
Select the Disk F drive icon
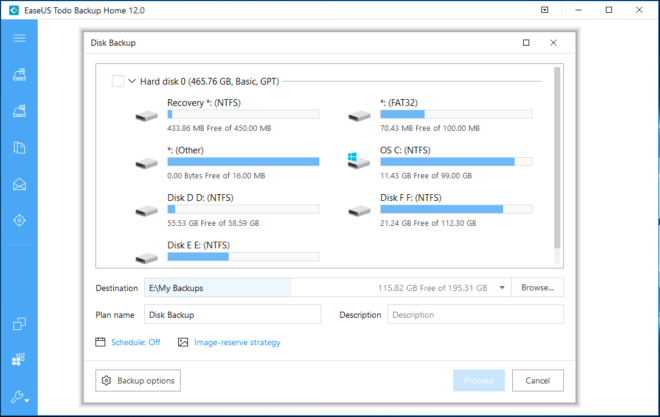[x=359, y=211]
